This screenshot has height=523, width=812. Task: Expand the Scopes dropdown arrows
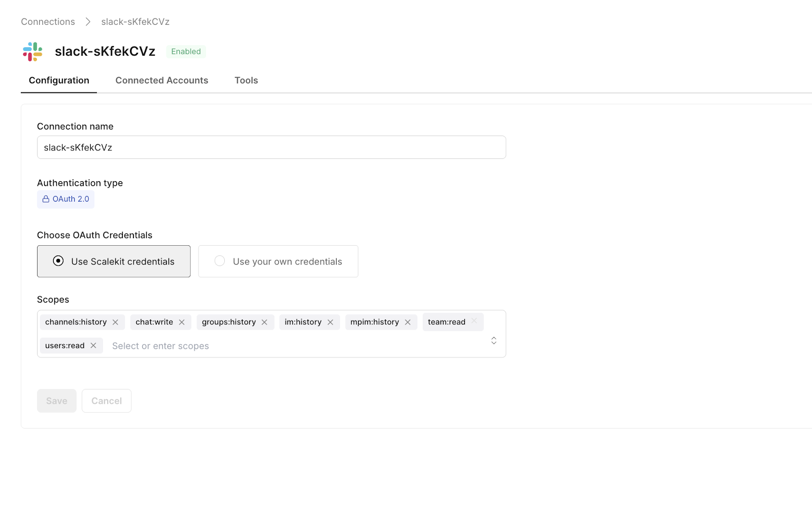point(494,340)
